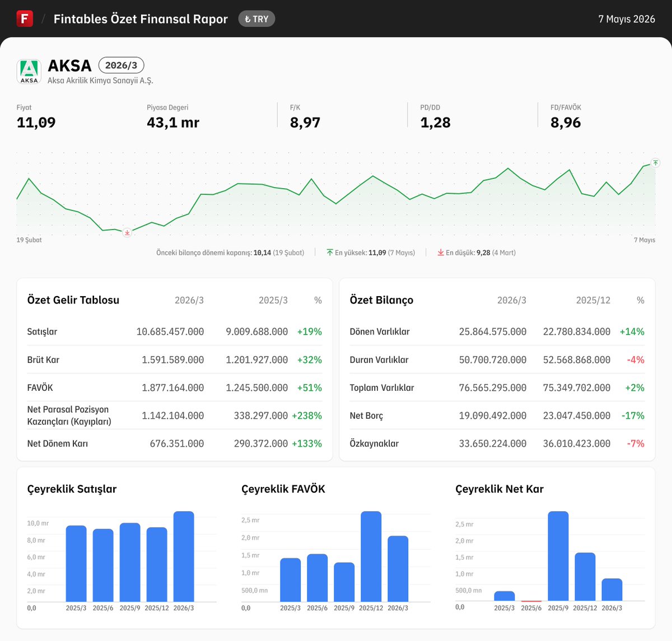Viewport: 672px width, 641px height.
Task: Click the 2026/3 bar in Çeyreklik Satışlar
Action: coord(184,556)
